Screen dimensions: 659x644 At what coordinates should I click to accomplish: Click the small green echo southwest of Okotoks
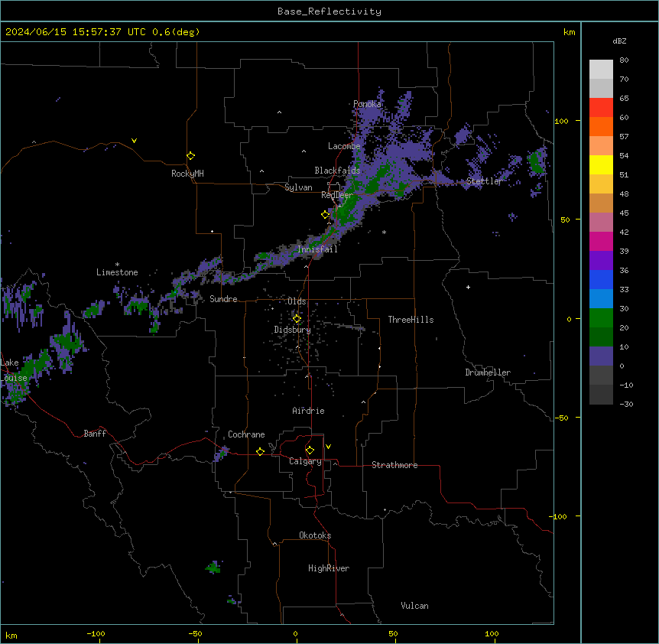[213, 568]
